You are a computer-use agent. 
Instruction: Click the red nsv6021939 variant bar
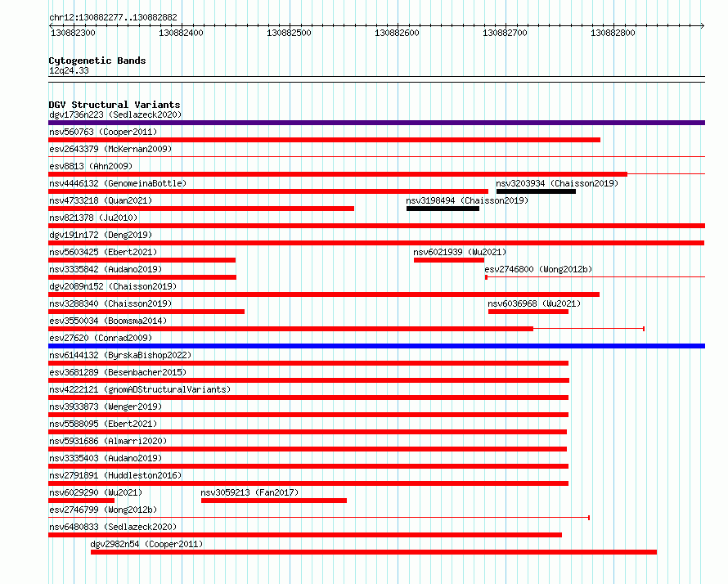click(x=449, y=260)
